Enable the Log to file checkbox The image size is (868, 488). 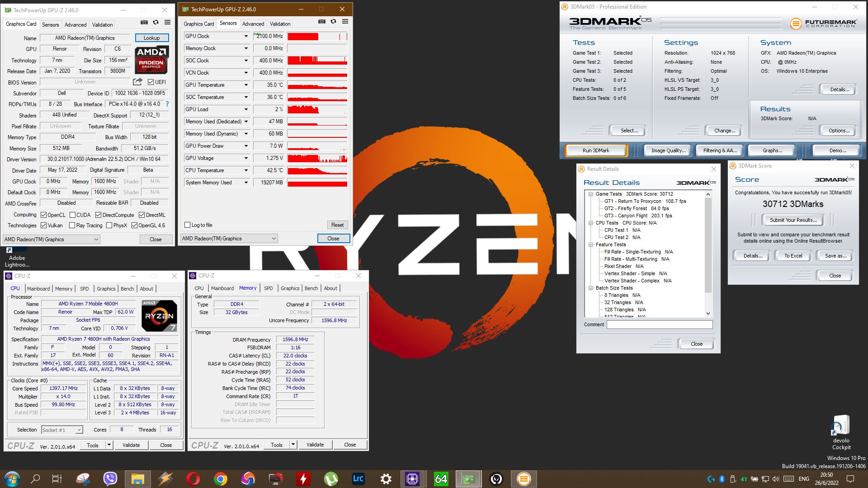pos(188,225)
